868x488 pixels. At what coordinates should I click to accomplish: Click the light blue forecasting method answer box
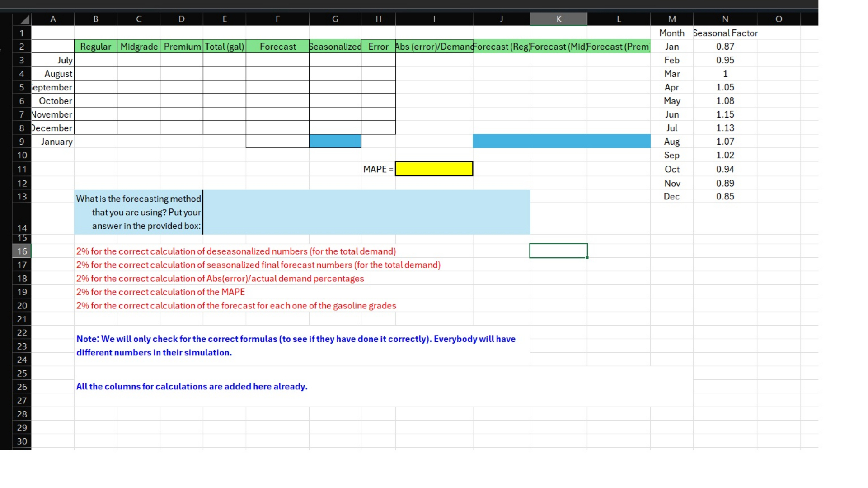click(366, 212)
